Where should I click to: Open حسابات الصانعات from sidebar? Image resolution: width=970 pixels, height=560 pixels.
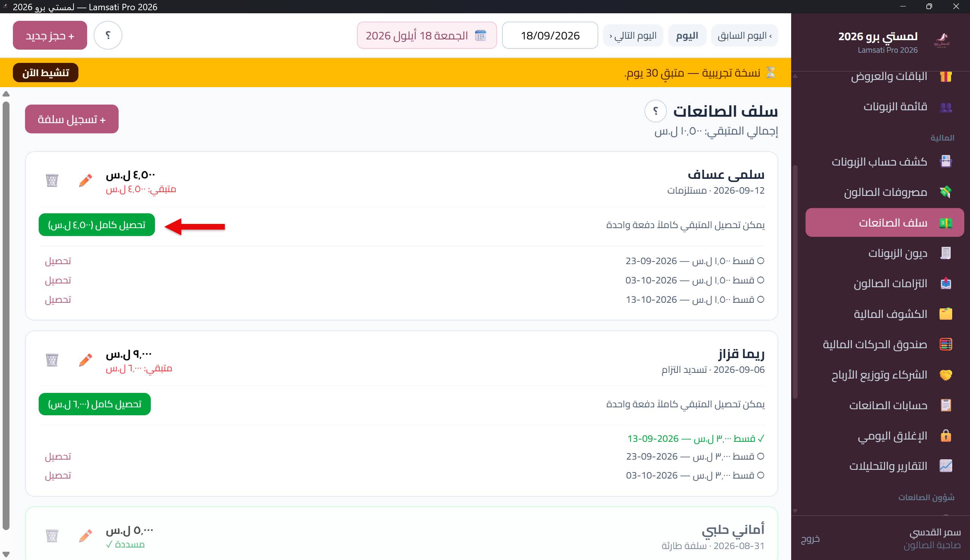pyautogui.click(x=885, y=405)
